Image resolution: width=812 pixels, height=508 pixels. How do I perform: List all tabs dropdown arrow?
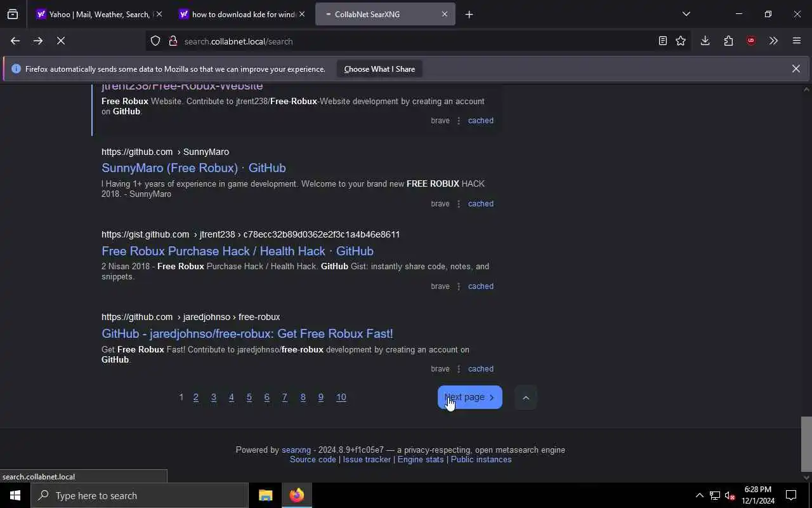686,14
